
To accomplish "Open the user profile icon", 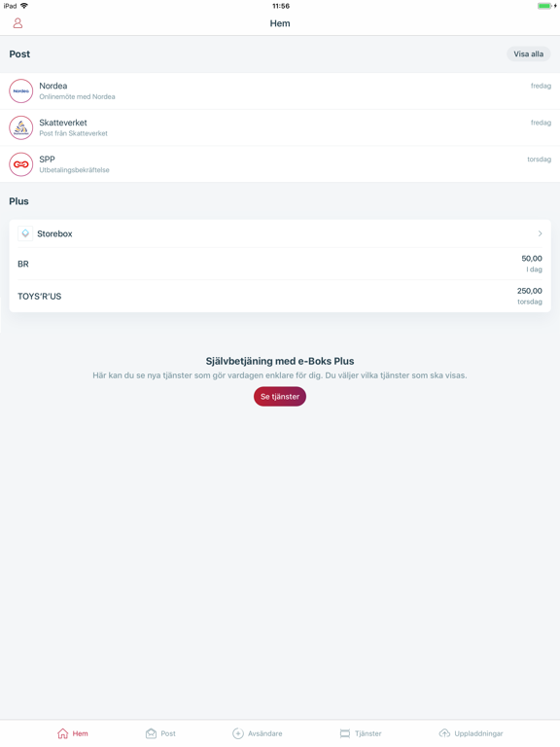I will pos(17,23).
